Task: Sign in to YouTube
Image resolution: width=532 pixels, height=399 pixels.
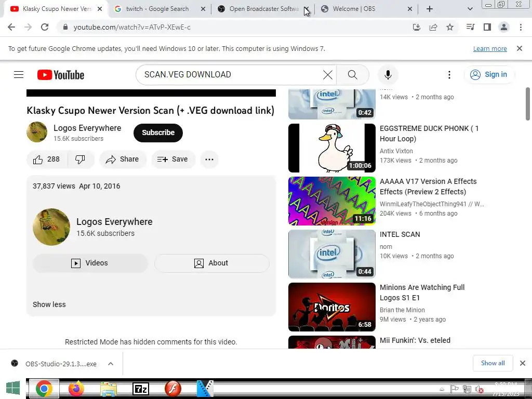Action: (x=489, y=75)
